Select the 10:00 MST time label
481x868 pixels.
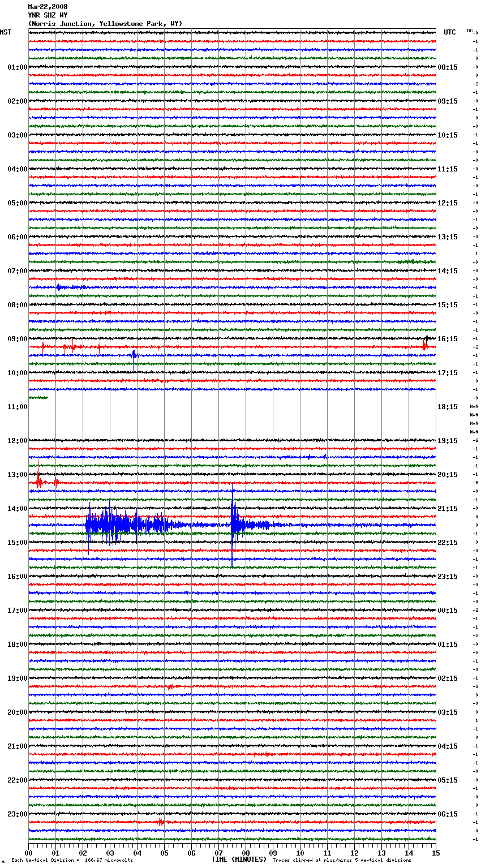(18, 373)
